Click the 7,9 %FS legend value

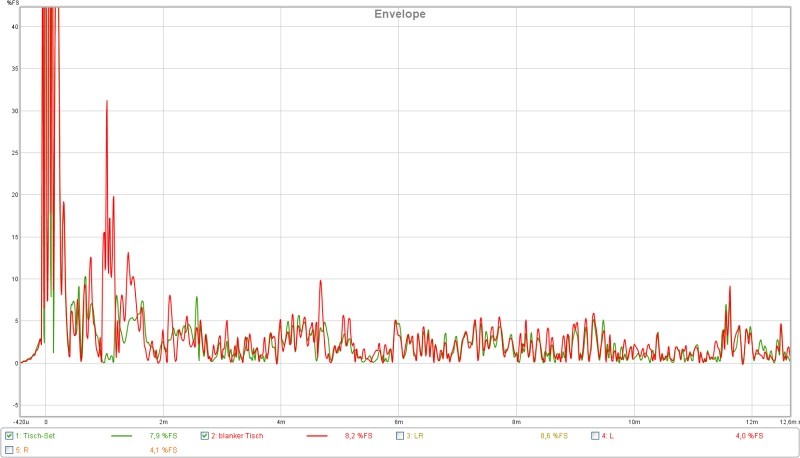point(162,436)
